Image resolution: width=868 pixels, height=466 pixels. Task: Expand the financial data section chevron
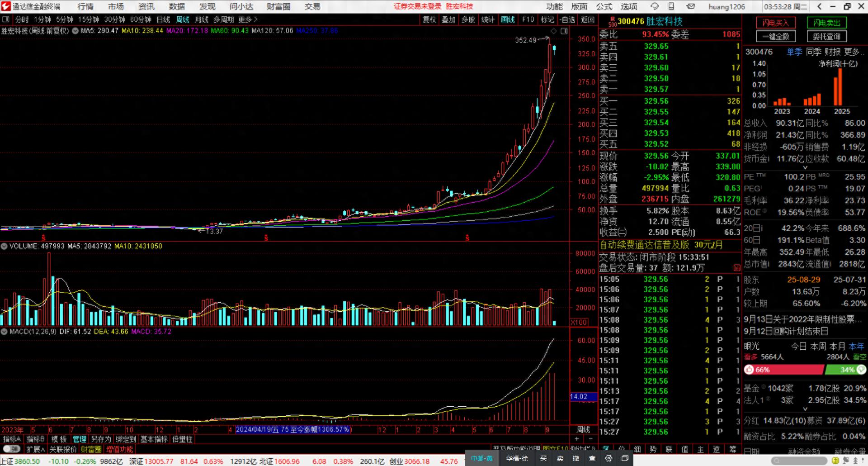805,167
